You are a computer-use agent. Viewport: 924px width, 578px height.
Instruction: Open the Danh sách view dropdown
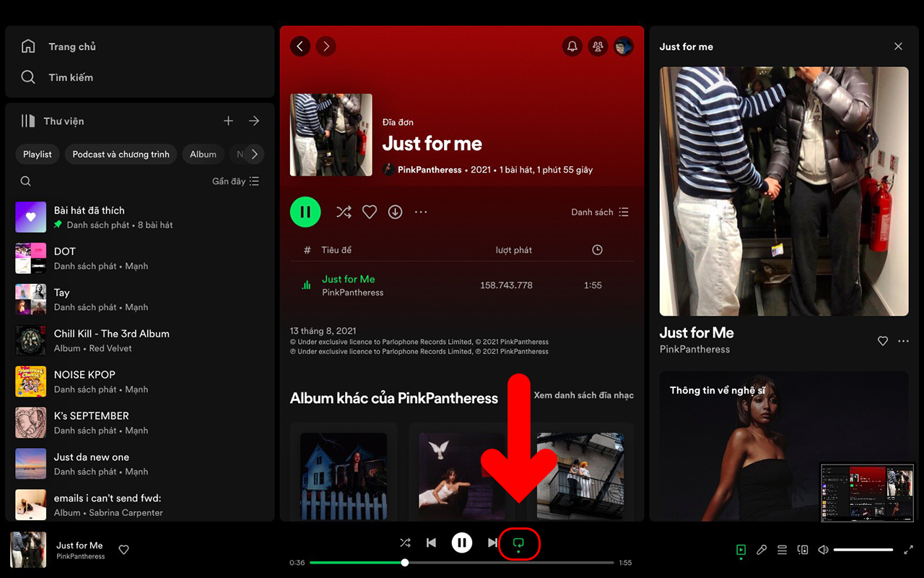tap(599, 212)
